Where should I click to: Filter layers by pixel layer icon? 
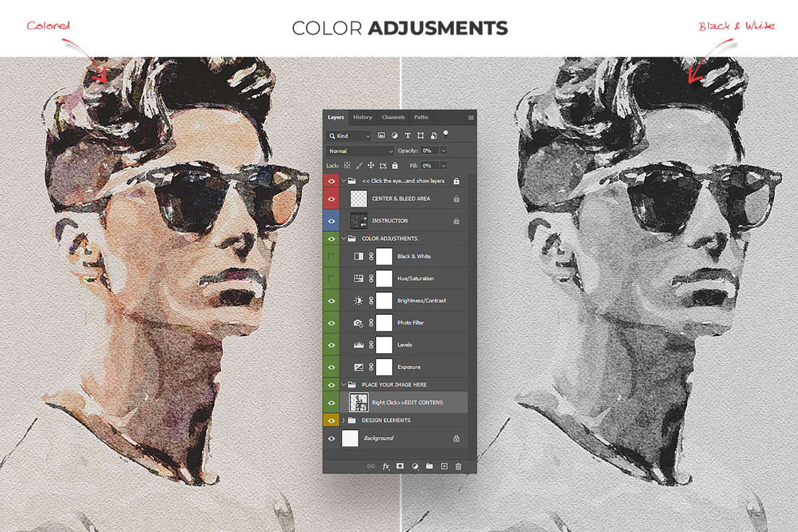click(382, 136)
